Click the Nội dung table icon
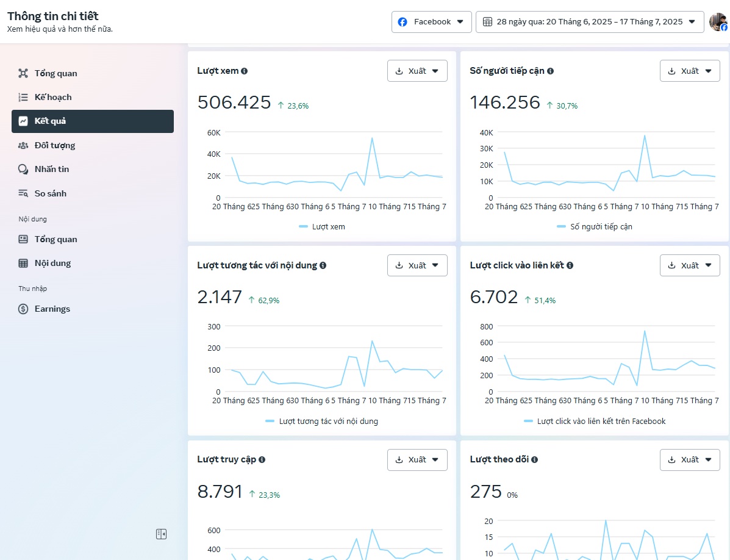The width and height of the screenshot is (730, 560). (23, 263)
